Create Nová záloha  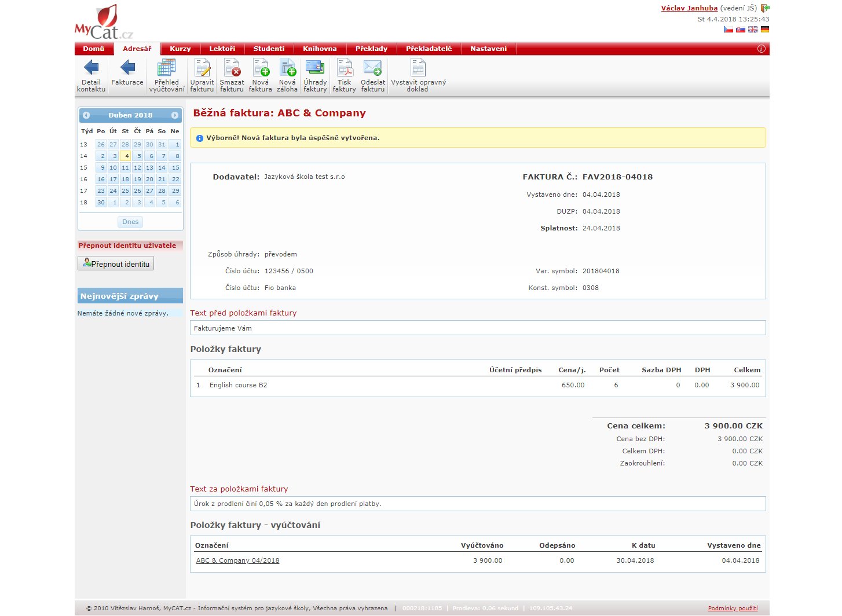pos(287,76)
